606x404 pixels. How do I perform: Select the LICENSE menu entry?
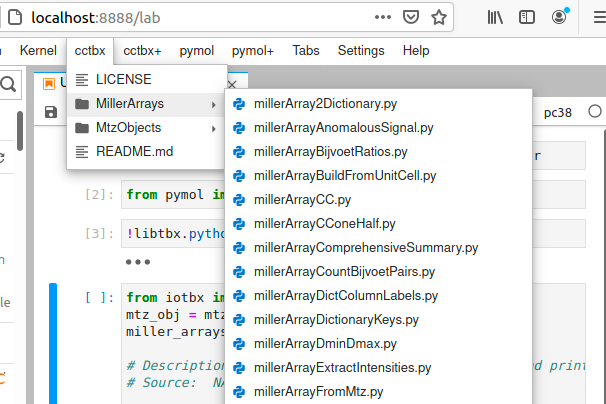146,80
